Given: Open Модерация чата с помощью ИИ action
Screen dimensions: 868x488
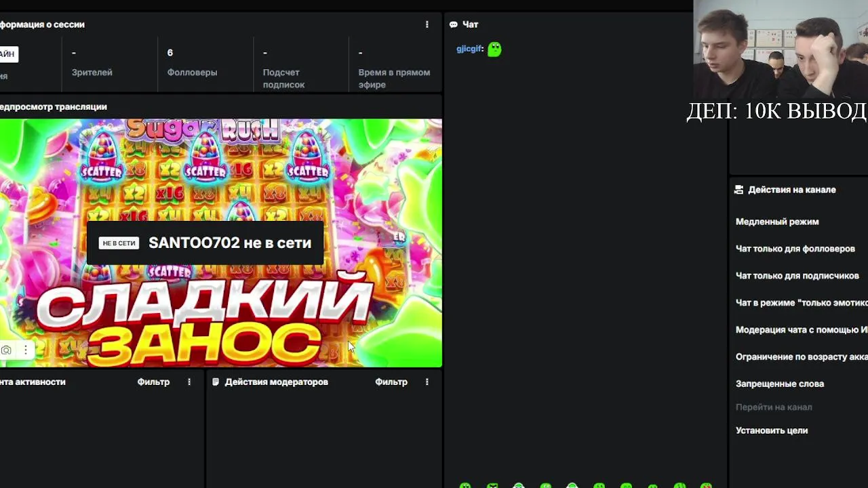Looking at the screenshot, I should click(x=802, y=330).
